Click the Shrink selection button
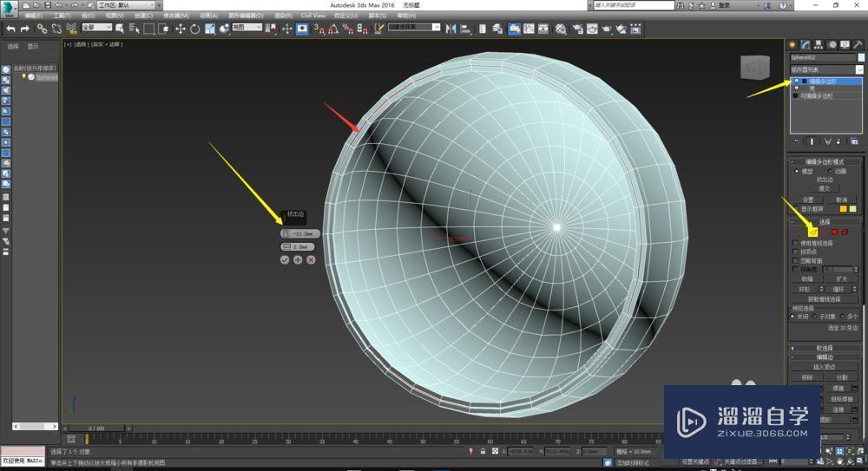868x471 pixels. [x=807, y=279]
